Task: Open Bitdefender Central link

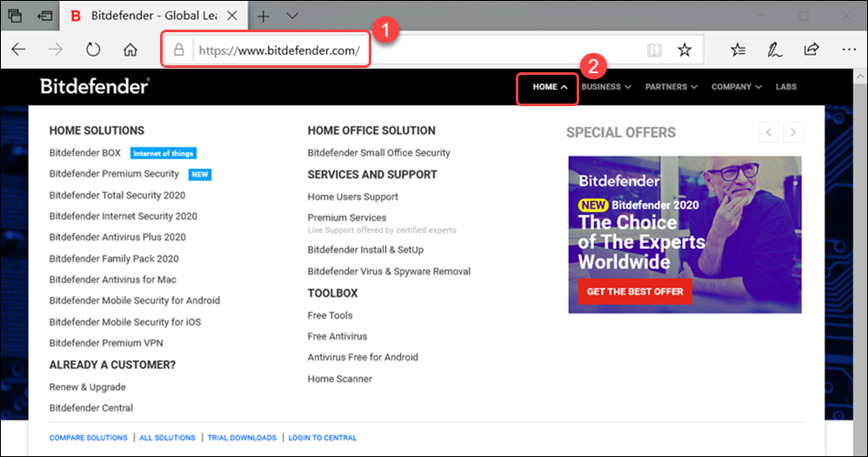Action: coord(90,408)
